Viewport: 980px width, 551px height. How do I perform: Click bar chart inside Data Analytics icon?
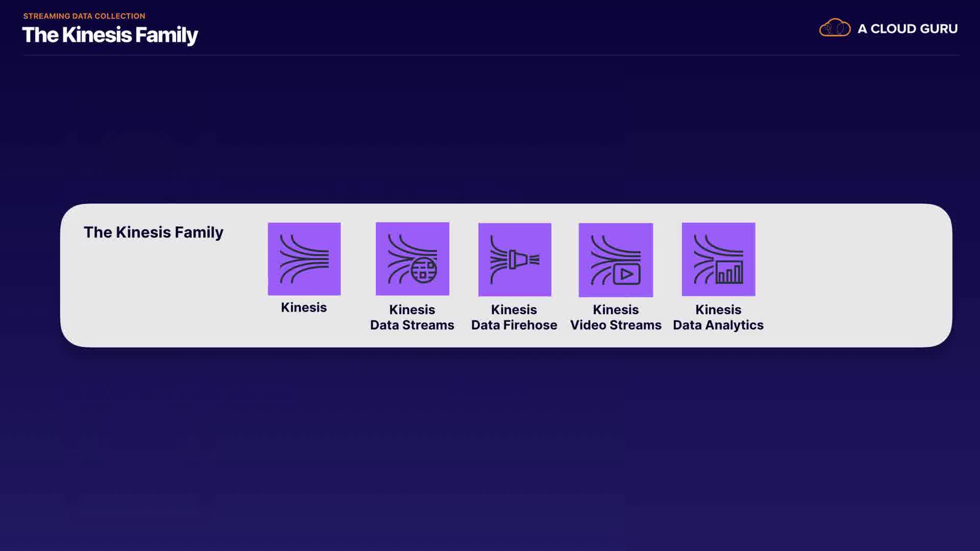729,272
